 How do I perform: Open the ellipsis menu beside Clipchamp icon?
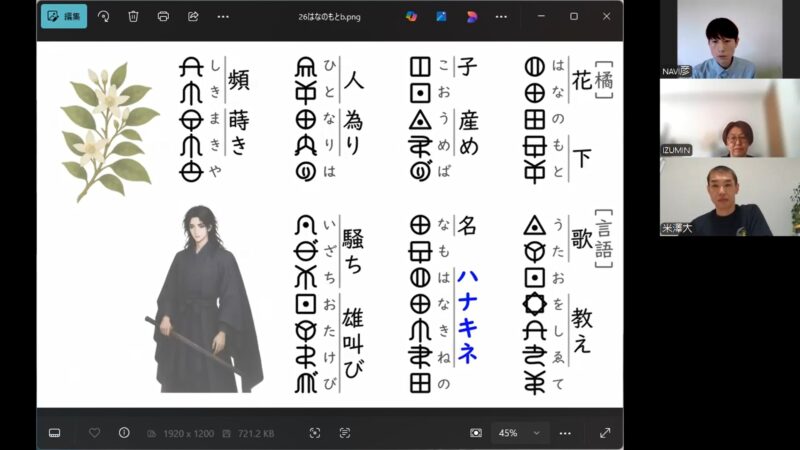(502, 17)
